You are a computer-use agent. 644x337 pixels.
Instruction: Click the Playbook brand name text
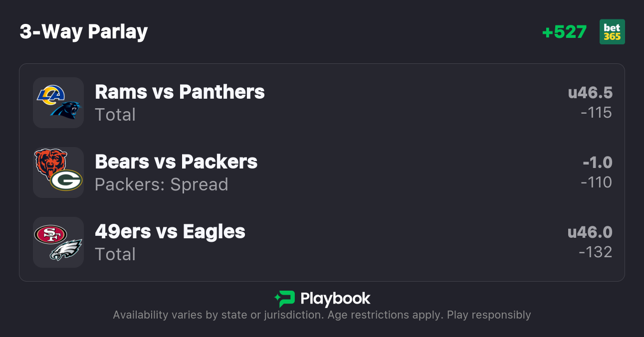[x=335, y=299]
